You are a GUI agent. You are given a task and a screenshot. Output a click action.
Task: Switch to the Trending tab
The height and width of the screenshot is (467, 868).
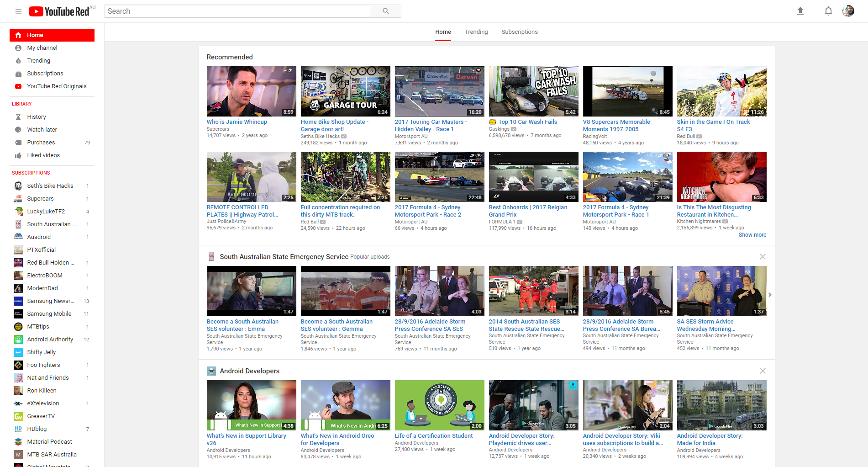476,32
